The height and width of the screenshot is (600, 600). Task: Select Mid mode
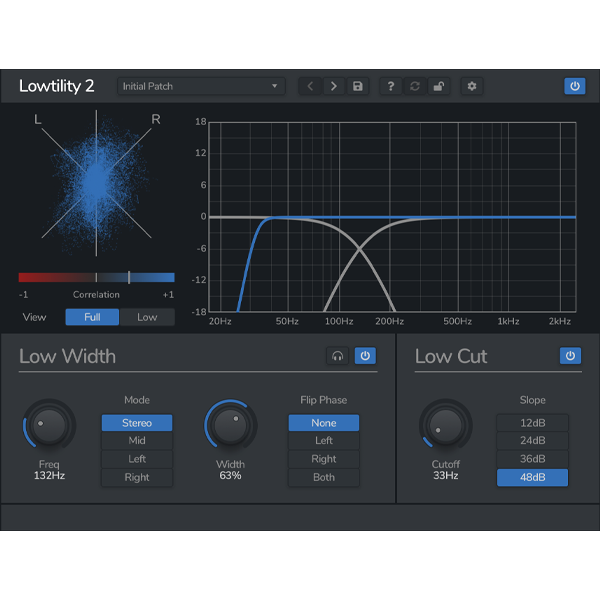[x=137, y=440]
